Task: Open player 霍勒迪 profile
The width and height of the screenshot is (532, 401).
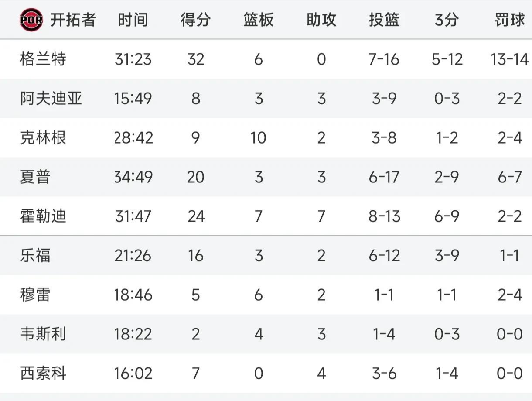Action: 43,216
